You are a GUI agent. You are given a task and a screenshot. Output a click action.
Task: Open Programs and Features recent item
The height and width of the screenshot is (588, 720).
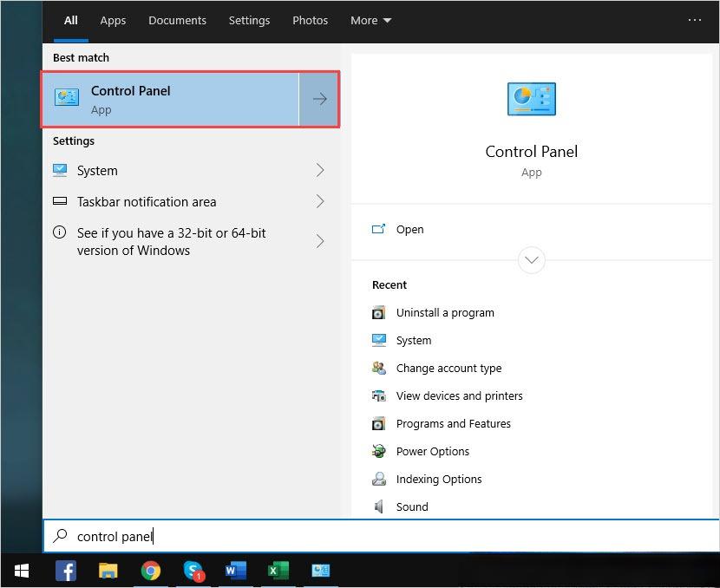click(x=453, y=424)
